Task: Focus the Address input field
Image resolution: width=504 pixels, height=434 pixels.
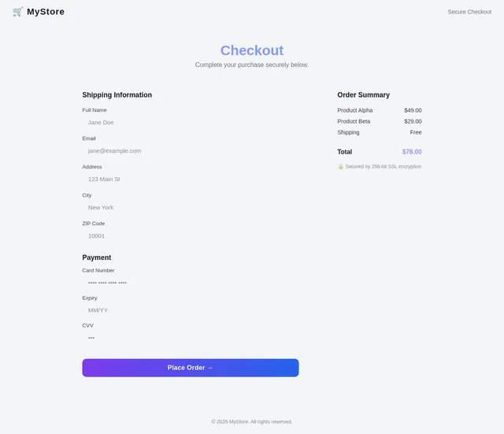Action: point(191,179)
